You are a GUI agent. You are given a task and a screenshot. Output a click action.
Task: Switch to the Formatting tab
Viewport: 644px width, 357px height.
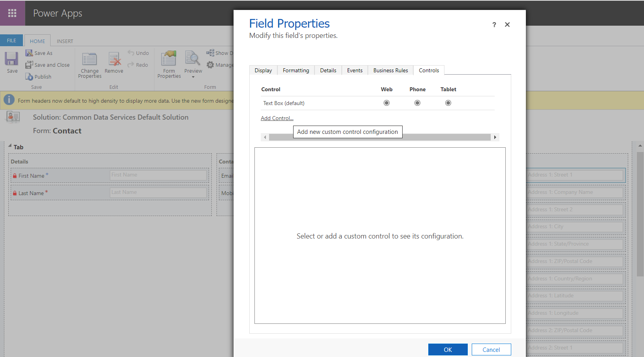296,70
